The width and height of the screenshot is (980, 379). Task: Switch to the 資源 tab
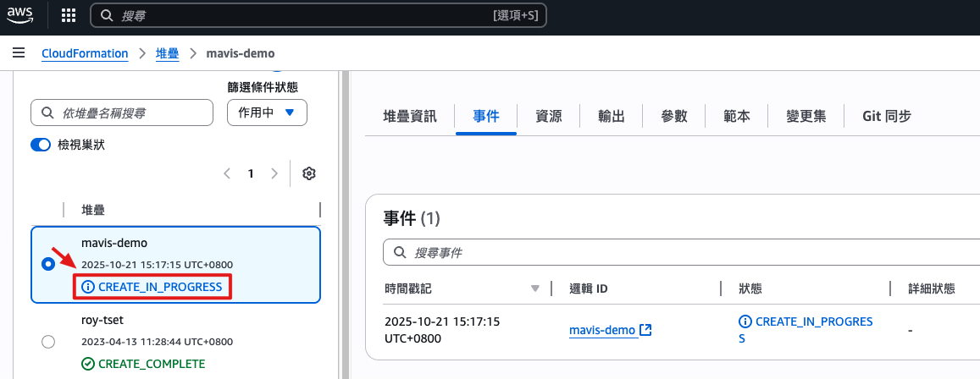pos(548,117)
